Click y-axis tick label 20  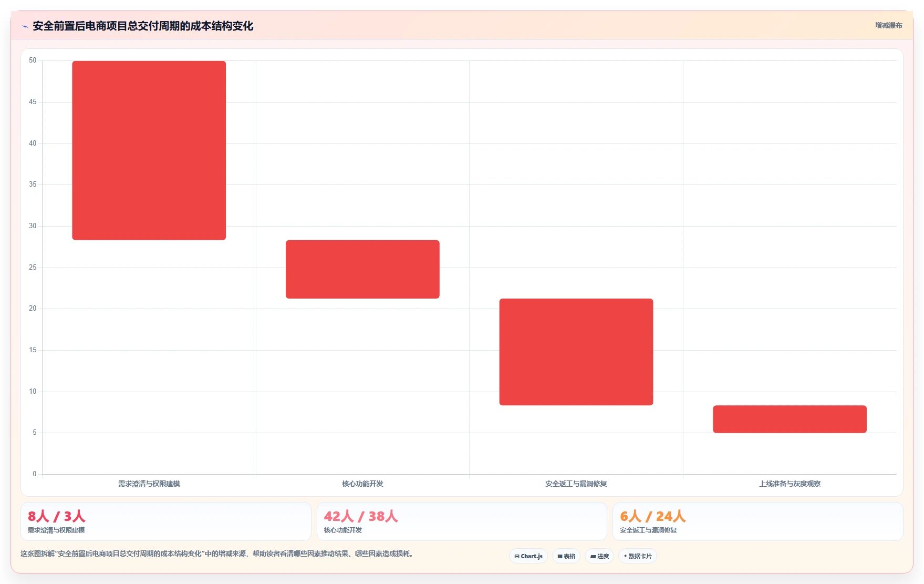pos(33,309)
